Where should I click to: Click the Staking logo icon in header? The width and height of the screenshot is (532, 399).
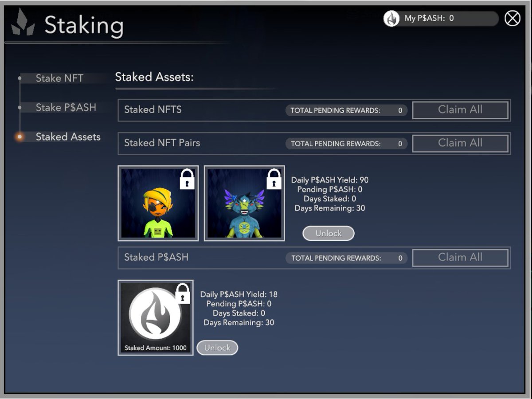coord(23,22)
